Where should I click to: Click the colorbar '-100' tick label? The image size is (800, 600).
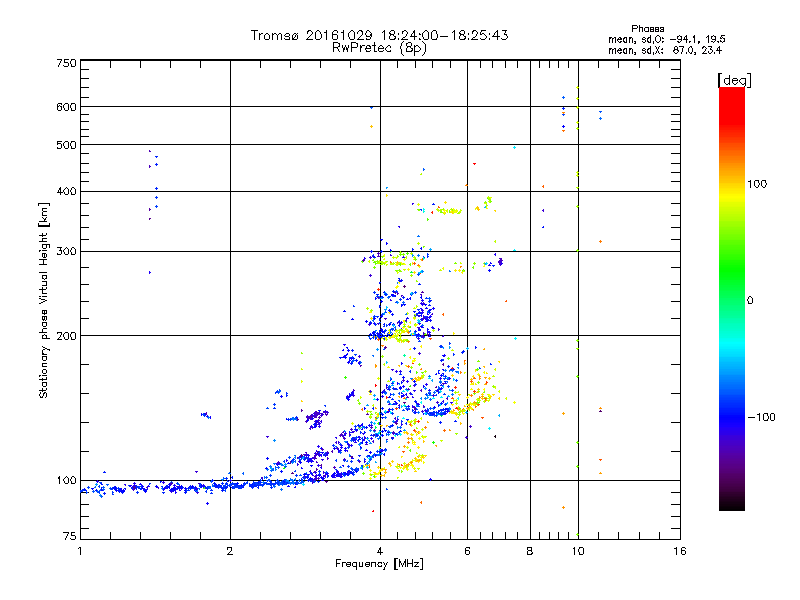pos(762,417)
